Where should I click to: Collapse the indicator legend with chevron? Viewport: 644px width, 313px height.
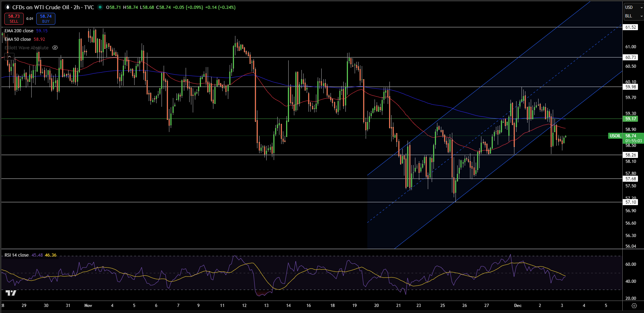pyautogui.click(x=9, y=56)
